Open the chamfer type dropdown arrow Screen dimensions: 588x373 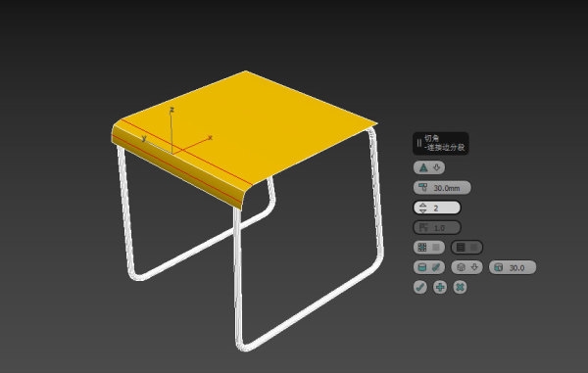tap(437, 167)
